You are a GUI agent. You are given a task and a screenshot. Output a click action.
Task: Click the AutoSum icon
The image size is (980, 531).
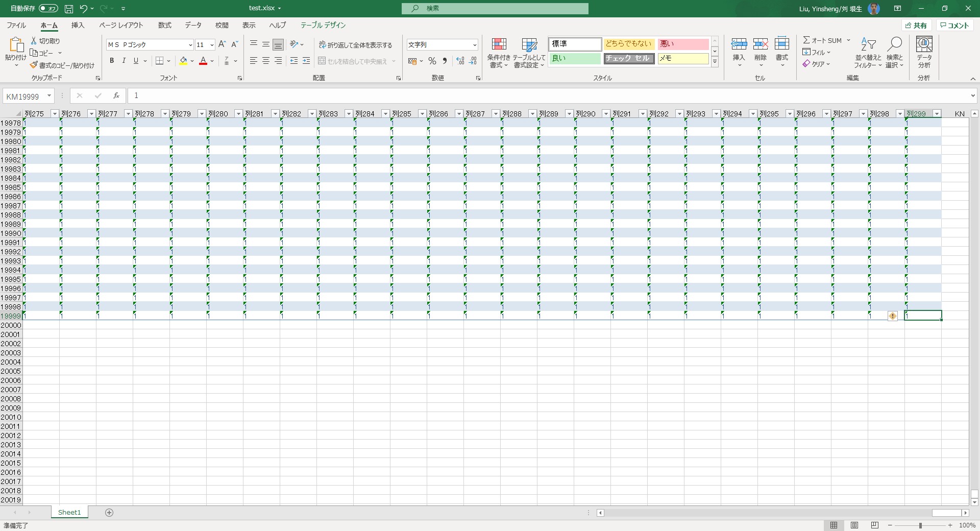[808, 40]
